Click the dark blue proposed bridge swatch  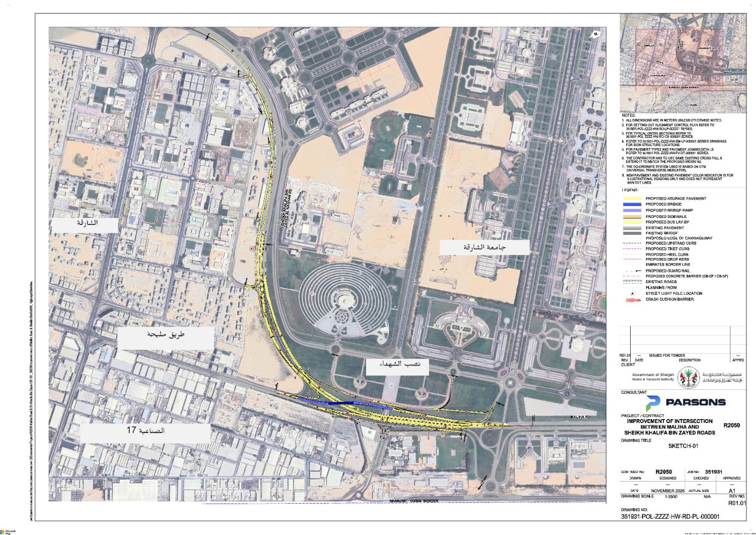pos(632,205)
